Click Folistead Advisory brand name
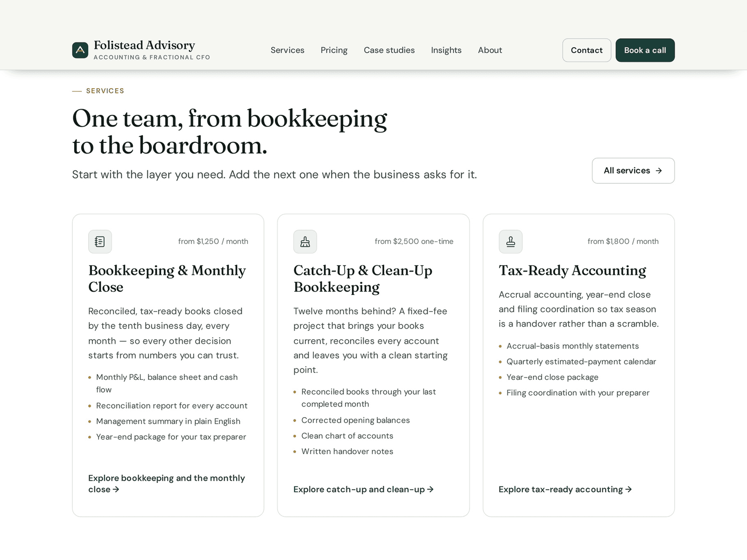This screenshot has width=747, height=560. [x=144, y=45]
